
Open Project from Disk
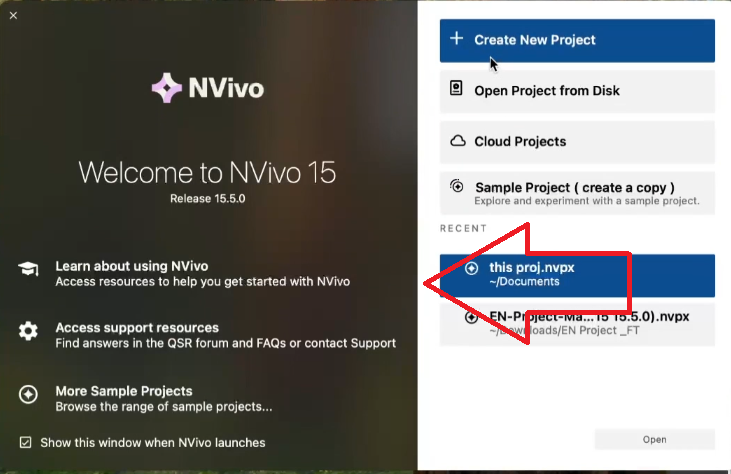[x=577, y=91]
